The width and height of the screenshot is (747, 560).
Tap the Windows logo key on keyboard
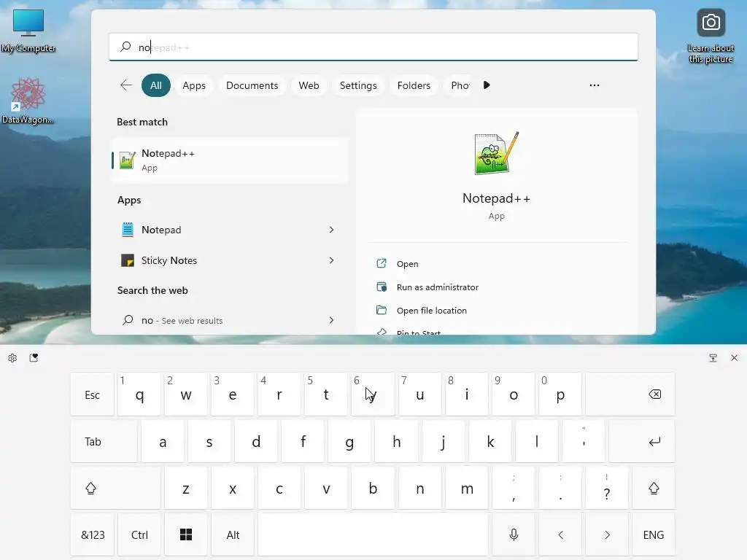point(186,534)
